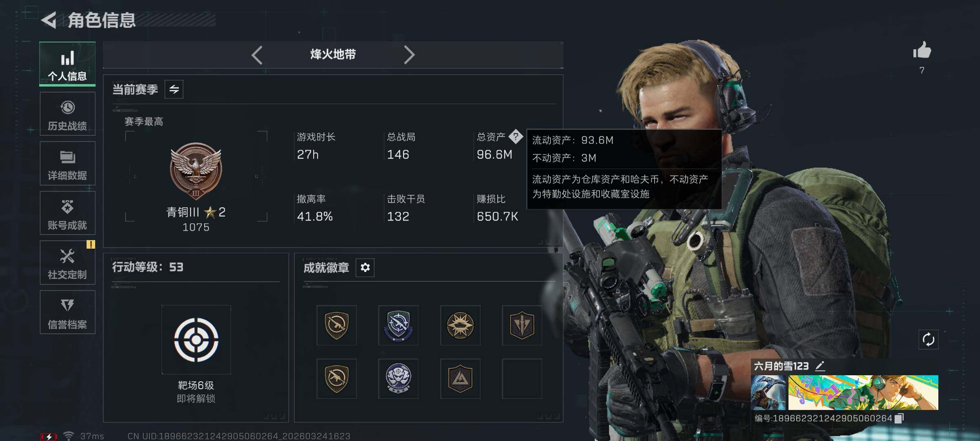Open 社交定制 with alert badge
The image size is (980, 441).
(x=67, y=263)
